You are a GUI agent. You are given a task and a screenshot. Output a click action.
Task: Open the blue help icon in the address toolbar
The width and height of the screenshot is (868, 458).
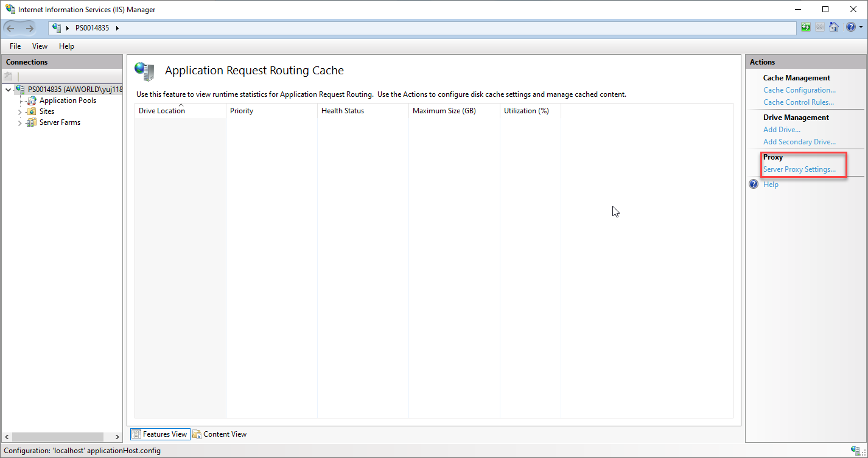tap(850, 27)
